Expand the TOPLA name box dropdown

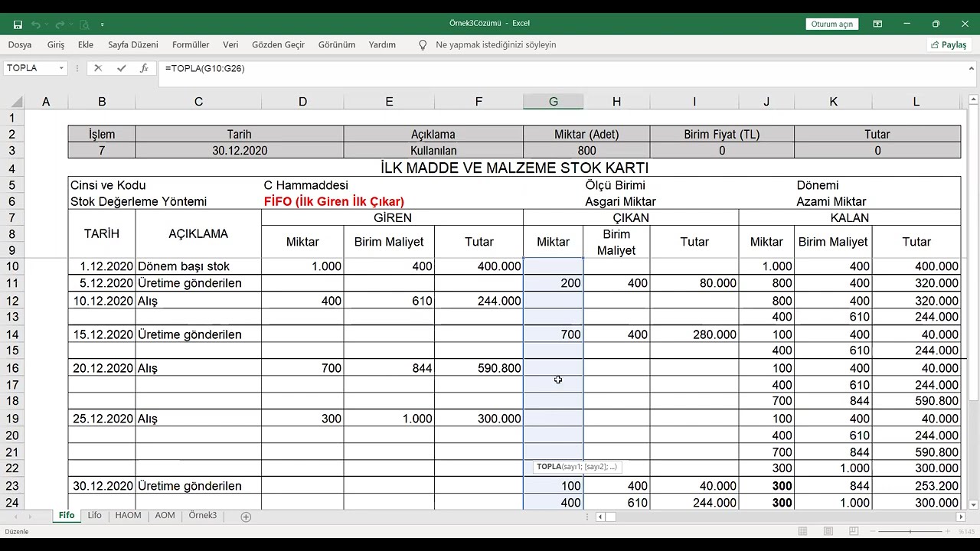(x=60, y=68)
